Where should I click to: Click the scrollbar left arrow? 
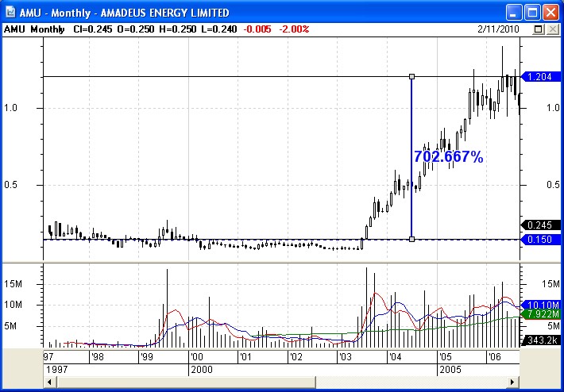tap(49, 382)
